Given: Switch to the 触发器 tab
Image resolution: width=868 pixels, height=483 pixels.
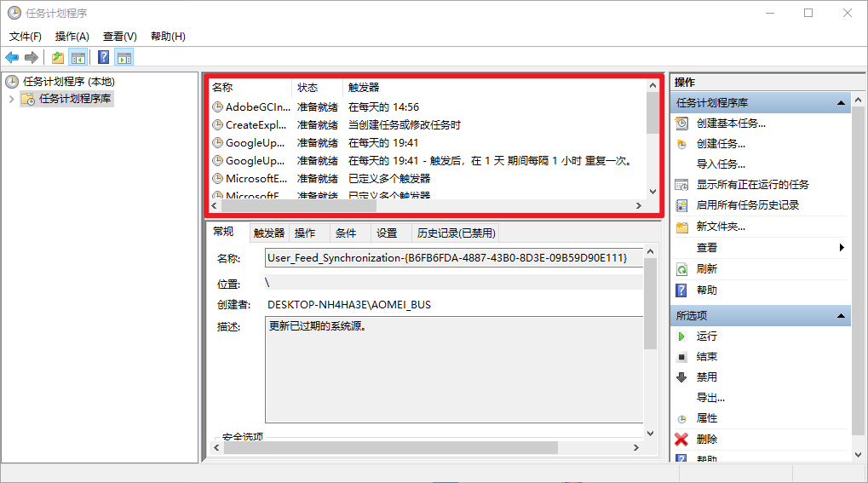Looking at the screenshot, I should point(269,233).
